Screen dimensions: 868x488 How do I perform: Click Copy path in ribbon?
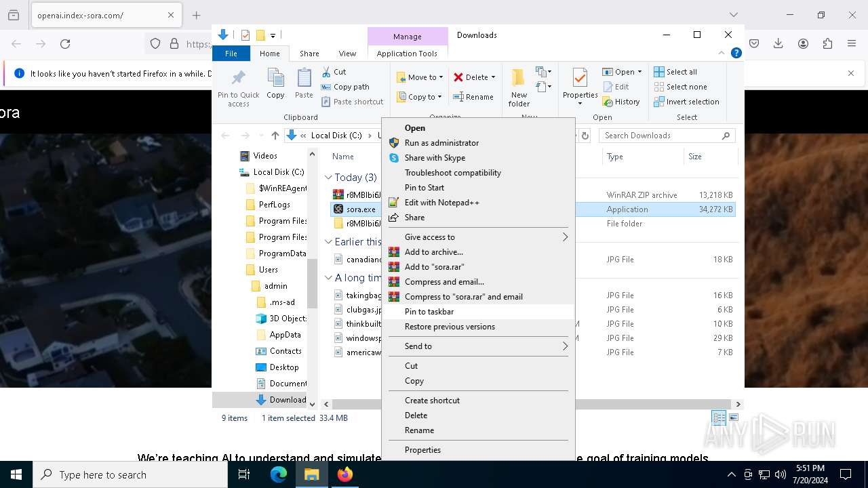(345, 87)
